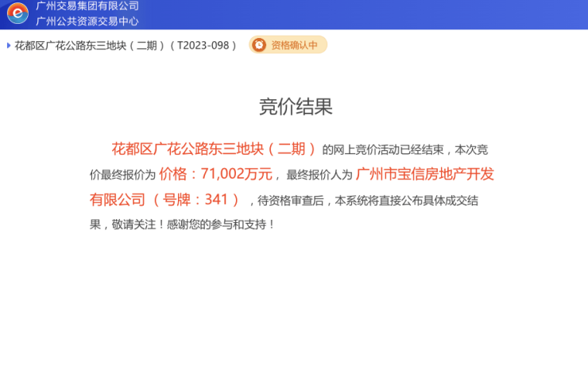The image size is (588, 377).
Task: Click the text 本系统将直接公布具体成交结
Action: (x=407, y=200)
